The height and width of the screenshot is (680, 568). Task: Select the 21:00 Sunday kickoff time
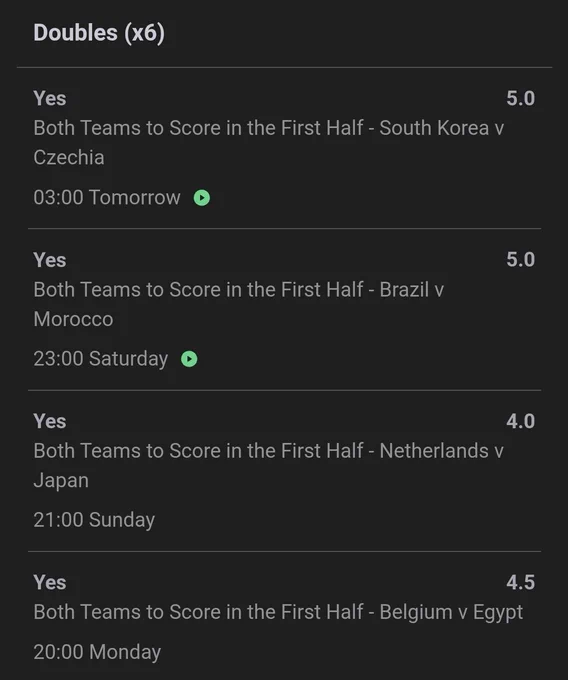click(94, 520)
